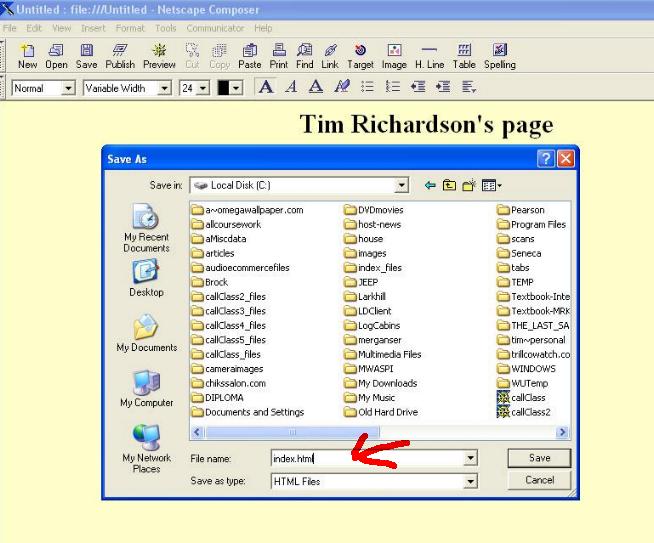Image resolution: width=654 pixels, height=543 pixels.
Task: Open the alignment options icon
Action: 469,87
